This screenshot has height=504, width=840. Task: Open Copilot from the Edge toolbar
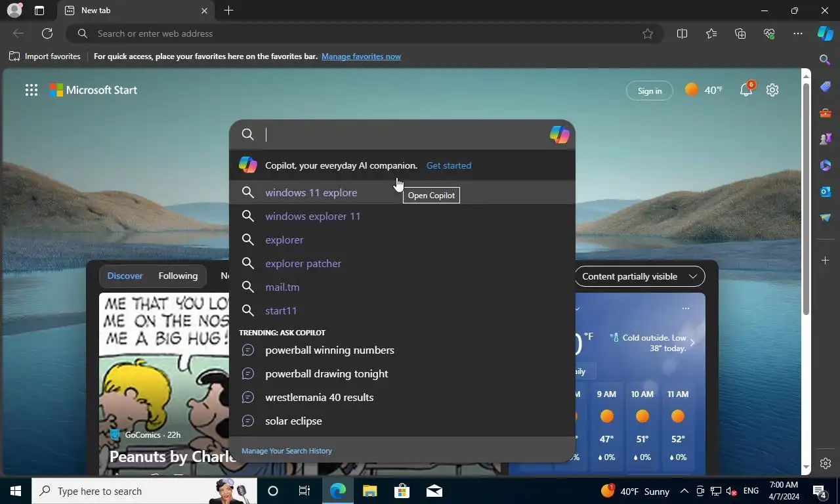click(825, 33)
